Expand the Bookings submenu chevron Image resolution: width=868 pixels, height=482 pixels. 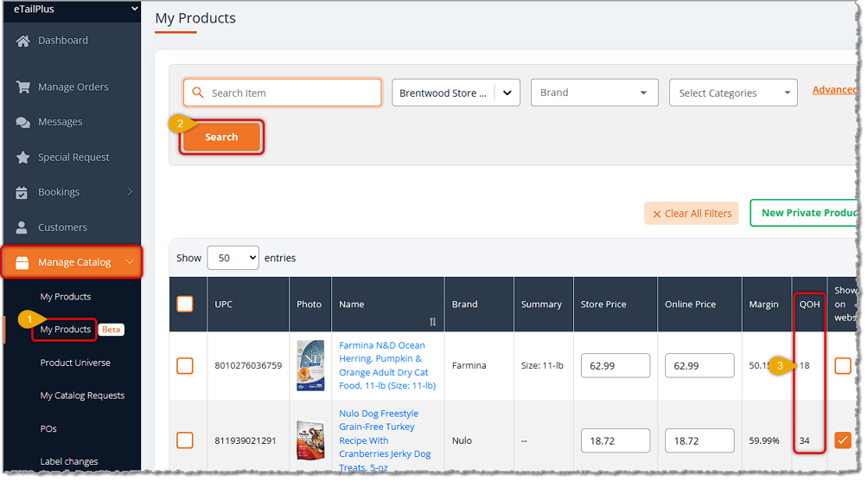tap(130, 192)
